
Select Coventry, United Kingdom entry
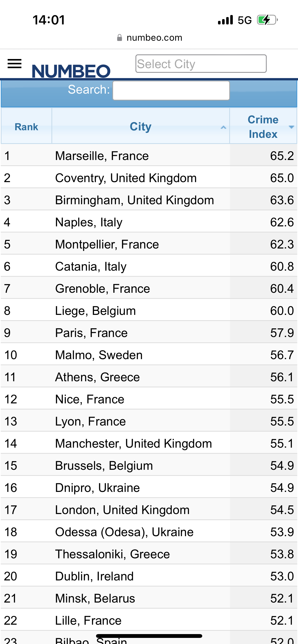click(x=149, y=177)
